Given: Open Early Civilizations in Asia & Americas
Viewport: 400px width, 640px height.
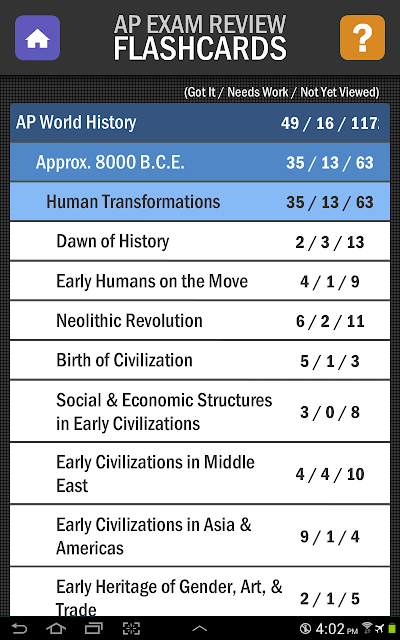Looking at the screenshot, I should pos(200,536).
